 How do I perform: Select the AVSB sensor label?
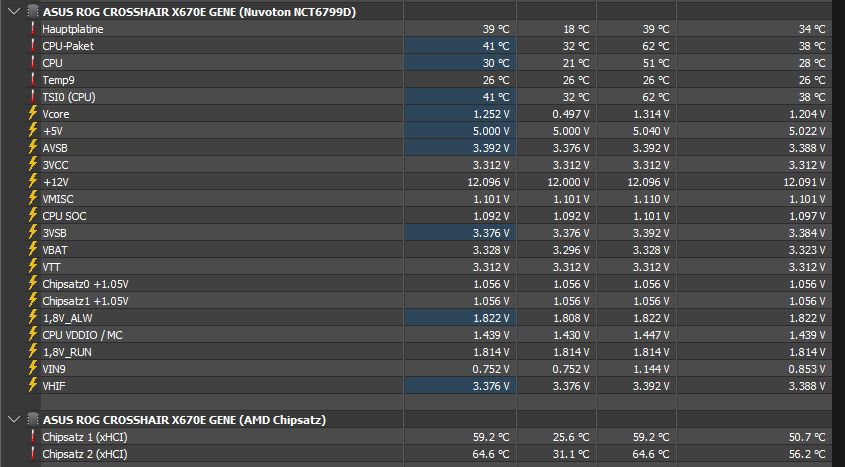point(55,148)
